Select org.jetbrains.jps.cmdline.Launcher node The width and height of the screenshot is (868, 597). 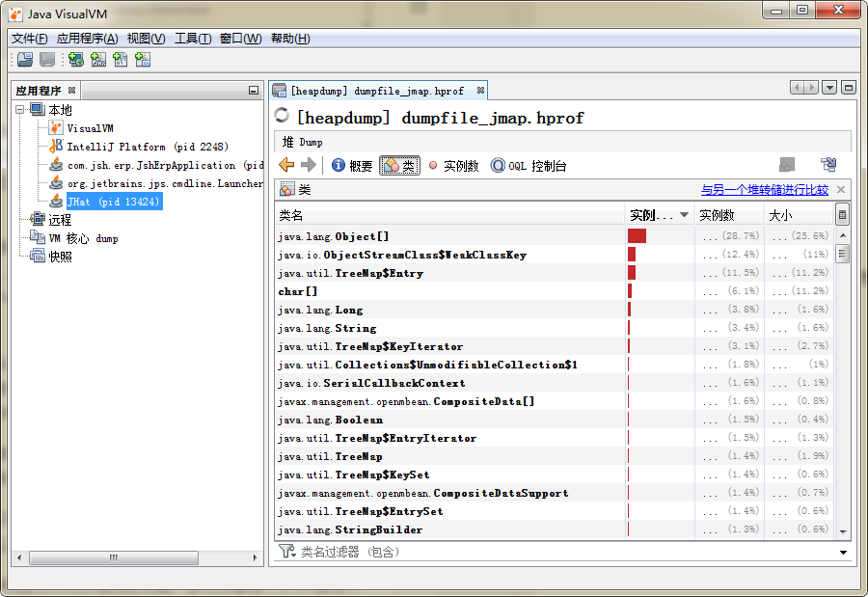165,183
